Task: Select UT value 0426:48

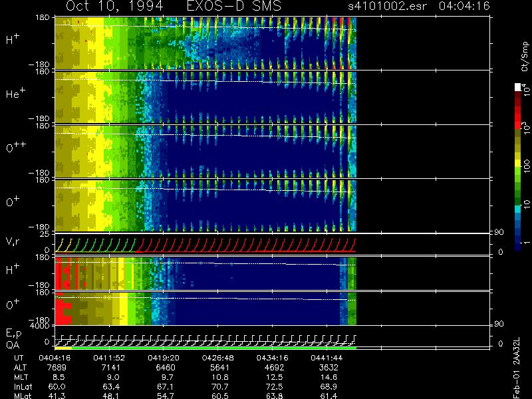Action: point(218,358)
